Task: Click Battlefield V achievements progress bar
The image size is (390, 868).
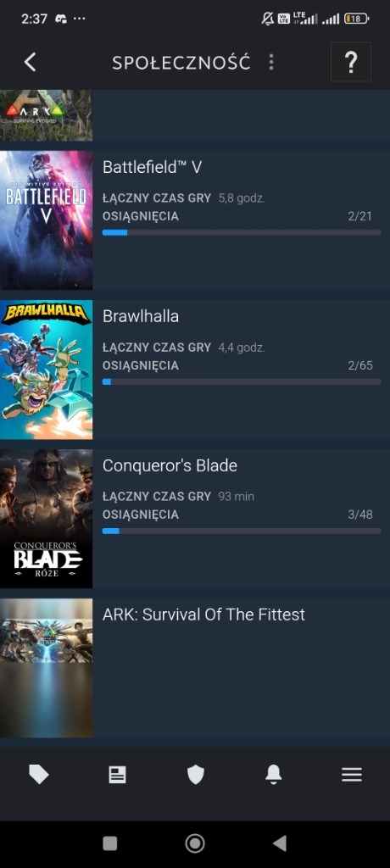Action: (242, 232)
